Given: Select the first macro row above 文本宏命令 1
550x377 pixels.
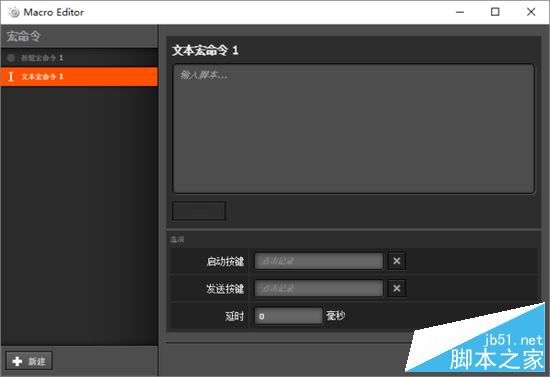Looking at the screenshot, I should pyautogui.click(x=79, y=58).
